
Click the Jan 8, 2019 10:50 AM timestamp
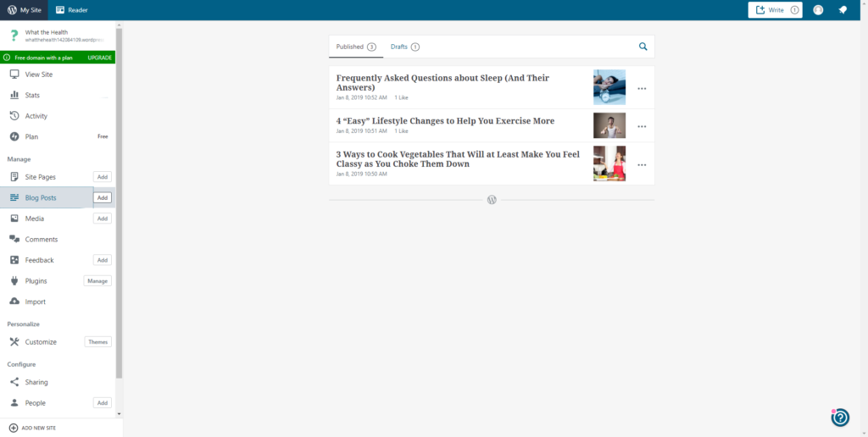pos(361,174)
